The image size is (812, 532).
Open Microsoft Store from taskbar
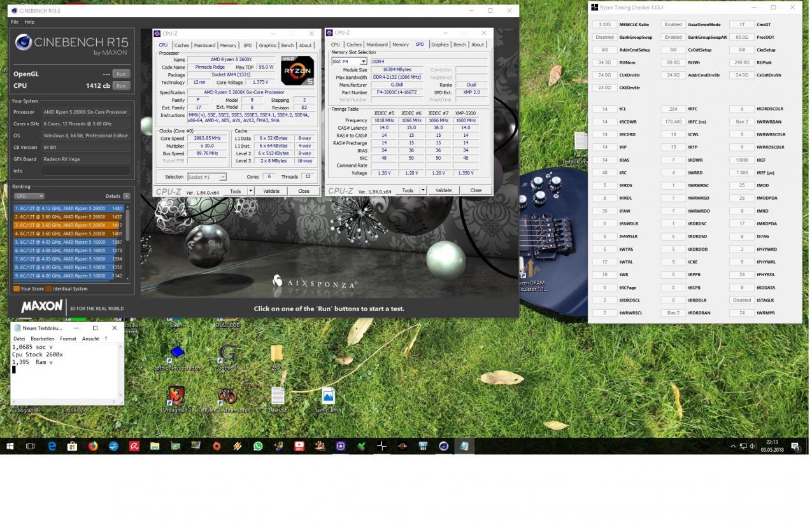tap(72, 446)
